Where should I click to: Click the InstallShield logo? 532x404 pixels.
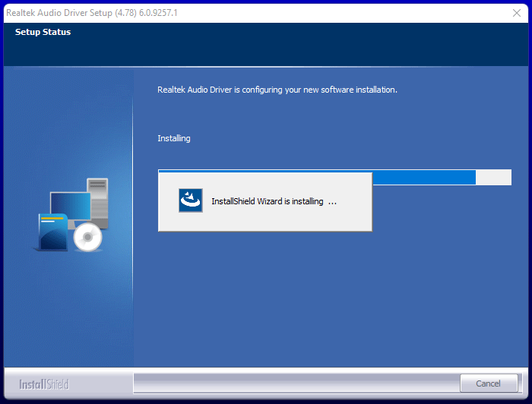coord(43,383)
